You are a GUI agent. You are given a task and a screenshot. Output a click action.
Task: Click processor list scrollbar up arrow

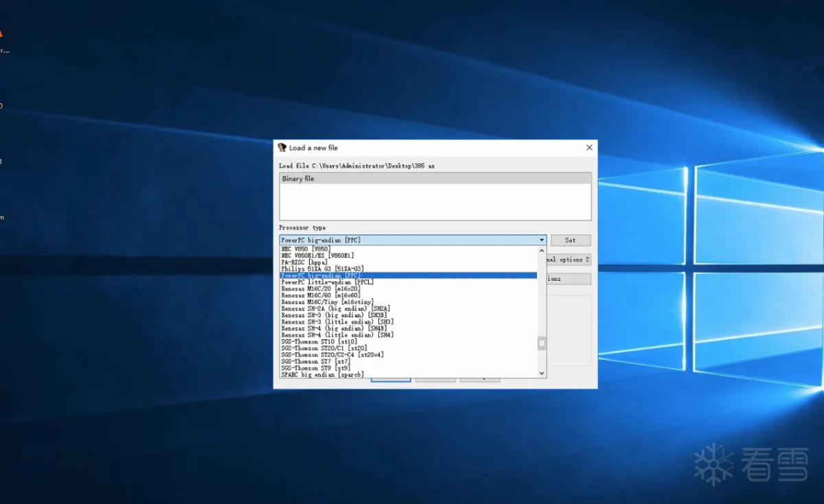pyautogui.click(x=542, y=250)
